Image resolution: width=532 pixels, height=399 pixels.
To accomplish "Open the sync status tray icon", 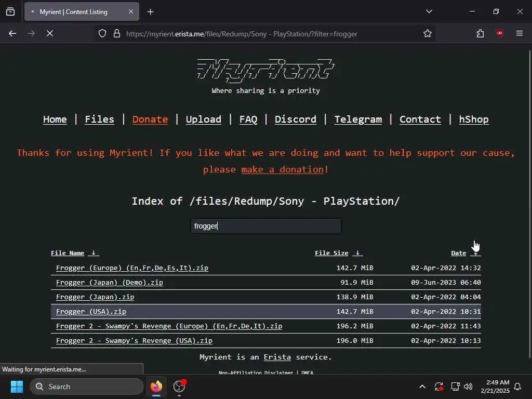I will [438, 387].
